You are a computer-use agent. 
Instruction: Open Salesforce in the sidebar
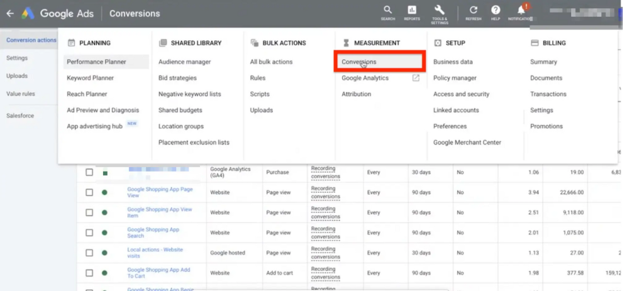(20, 116)
